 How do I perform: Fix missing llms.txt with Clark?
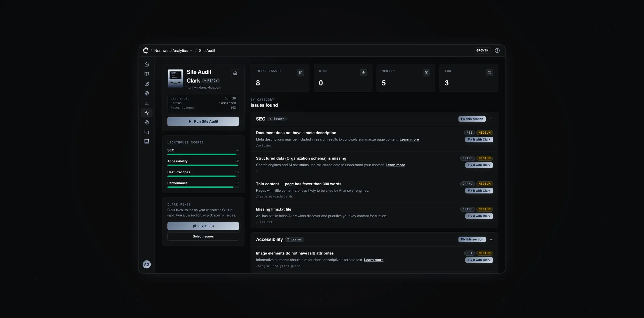pyautogui.click(x=479, y=216)
